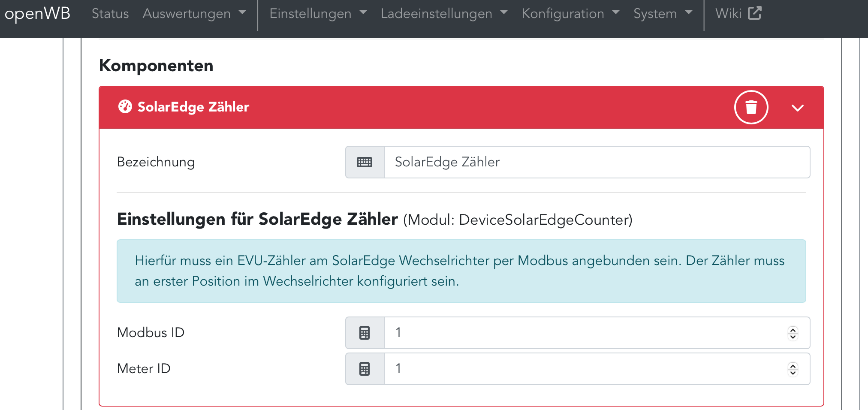Click the gauge icon in SolarEdge Zähler header
Image resolution: width=868 pixels, height=410 pixels.
[125, 106]
